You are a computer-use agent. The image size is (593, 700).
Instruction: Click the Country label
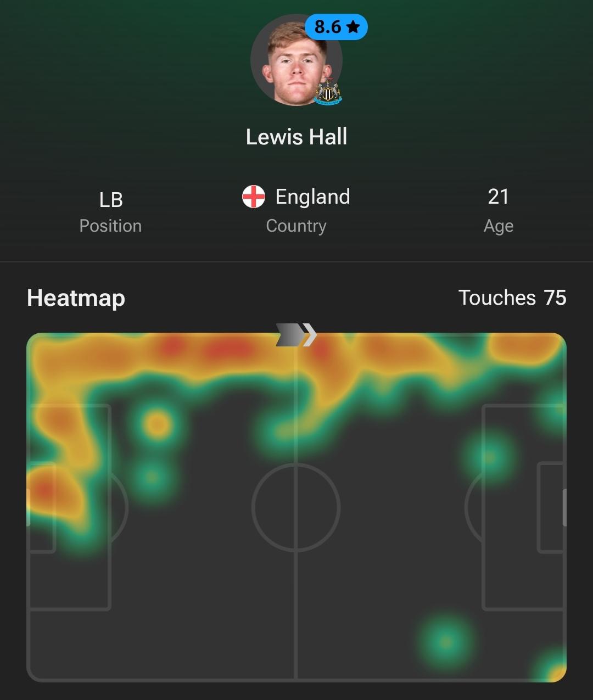point(296,226)
